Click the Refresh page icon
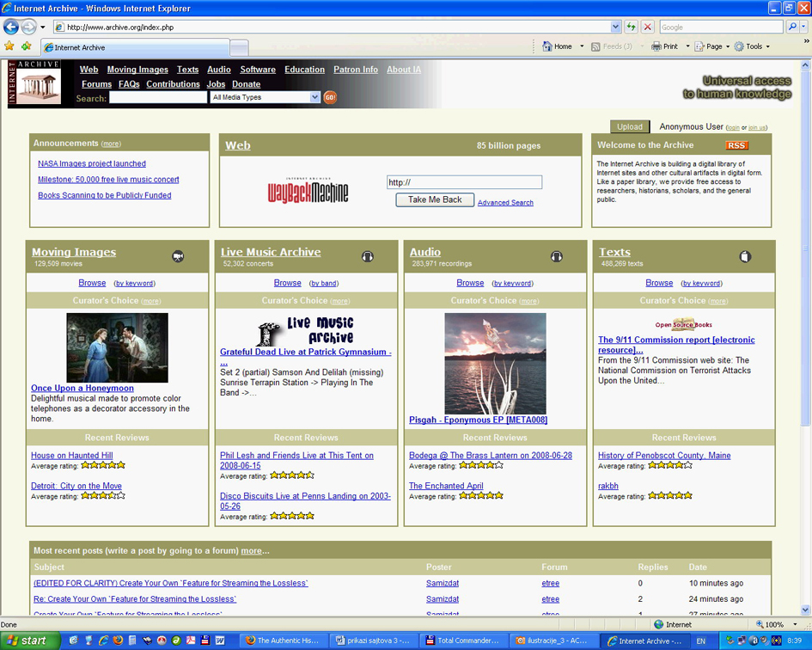 pos(632,28)
